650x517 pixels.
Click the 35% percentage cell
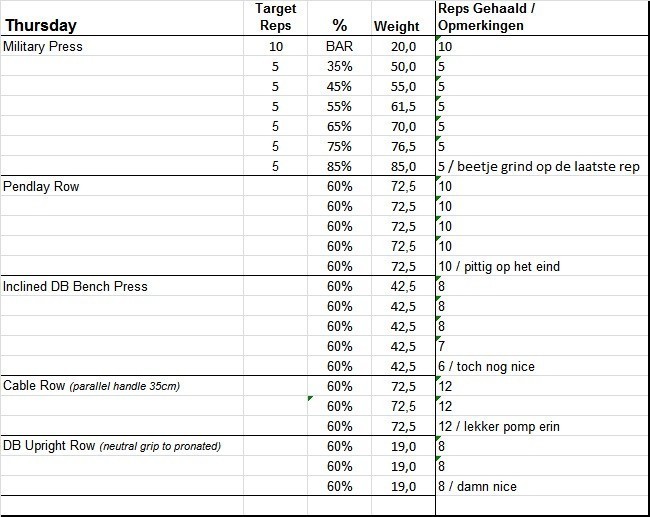[x=339, y=66]
